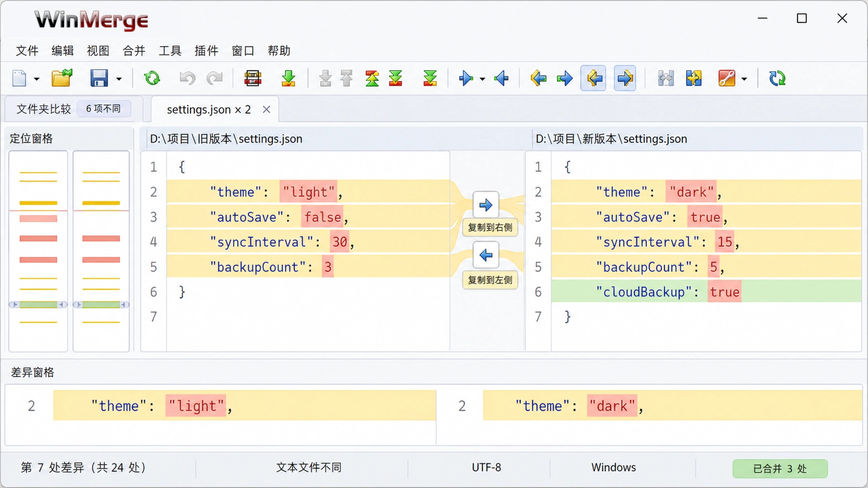Open the 帮助 menu

coord(279,51)
